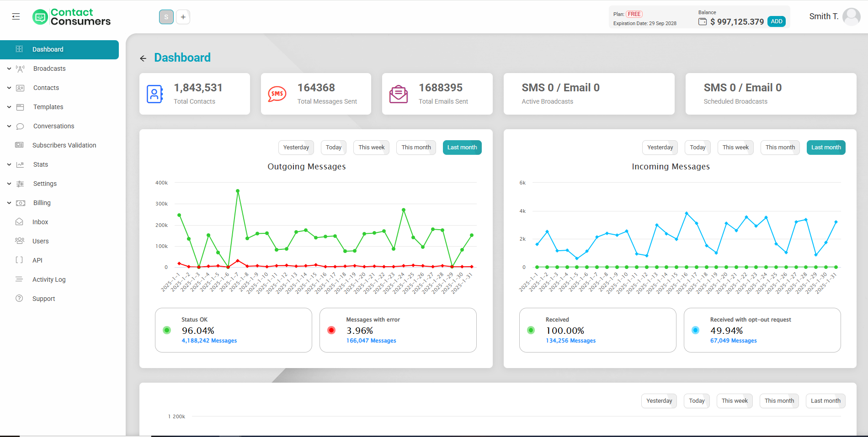Expand the Stats menu chevron
Image resolution: width=868 pixels, height=437 pixels.
pos(9,164)
